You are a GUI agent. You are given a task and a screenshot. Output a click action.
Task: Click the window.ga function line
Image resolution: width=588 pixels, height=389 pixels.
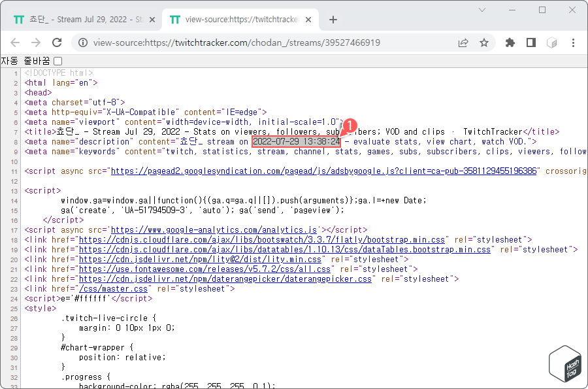coord(244,201)
